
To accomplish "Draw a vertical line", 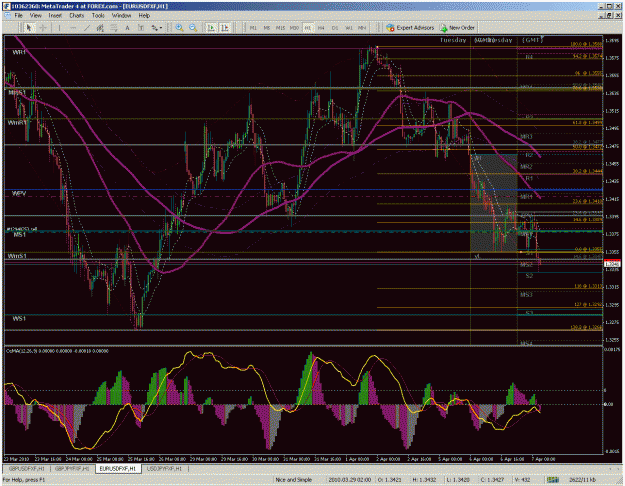I will 59,28.
